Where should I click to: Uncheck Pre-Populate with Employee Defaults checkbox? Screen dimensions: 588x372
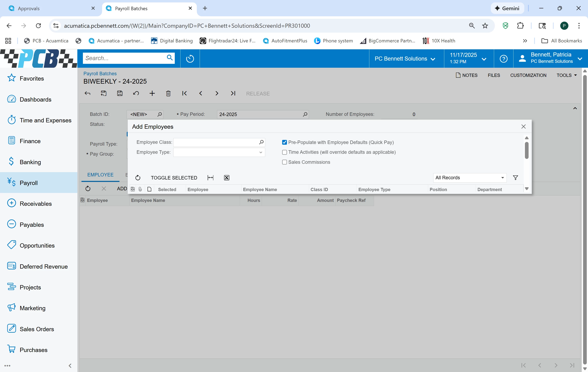[284, 142]
